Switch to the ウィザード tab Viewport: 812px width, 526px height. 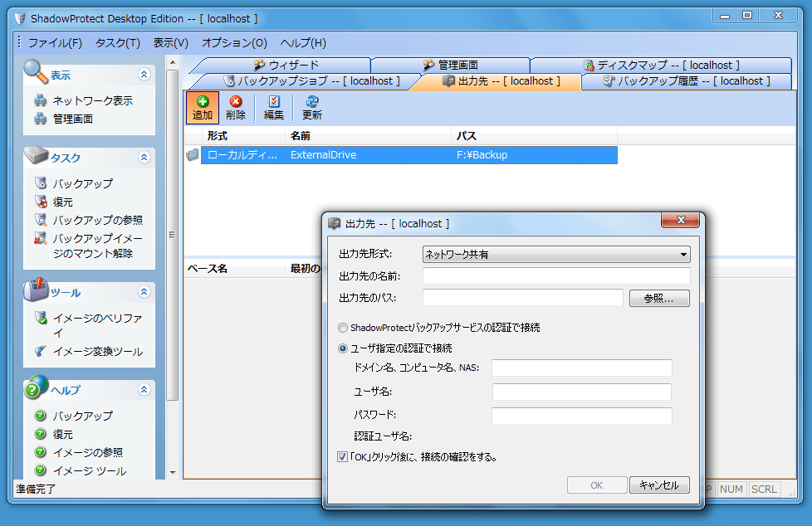pos(286,66)
